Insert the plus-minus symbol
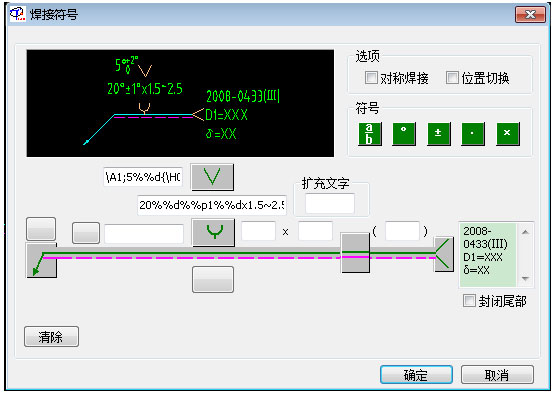This screenshot has height=395, width=556. coord(438,134)
